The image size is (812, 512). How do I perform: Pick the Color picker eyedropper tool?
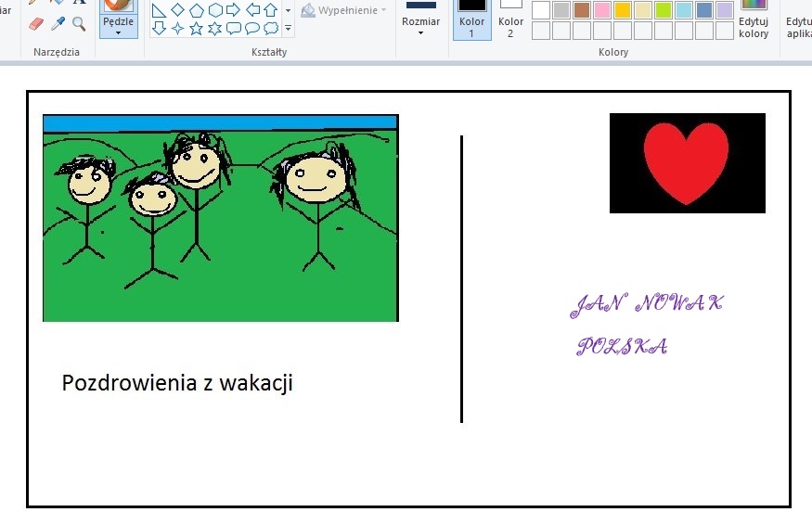tap(58, 24)
